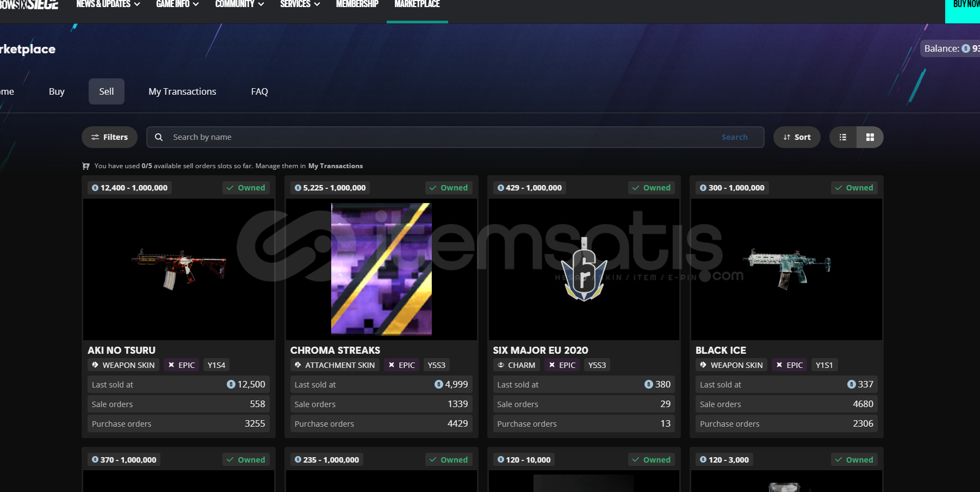Click the 12,400 - 1,000,000 price range tag
This screenshot has height=492, width=980.
[x=129, y=188]
